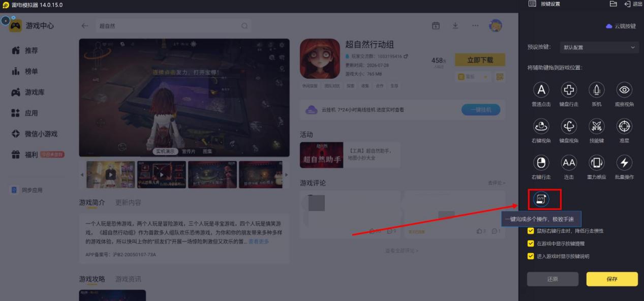
Task: Select the 重力感应 gravity sensor icon
Action: pos(596,163)
